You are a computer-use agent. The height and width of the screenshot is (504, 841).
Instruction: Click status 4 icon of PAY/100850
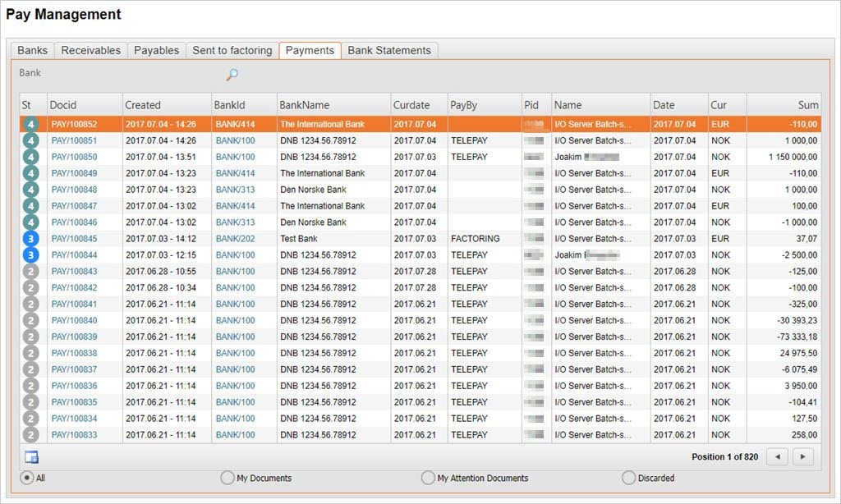pyautogui.click(x=30, y=157)
